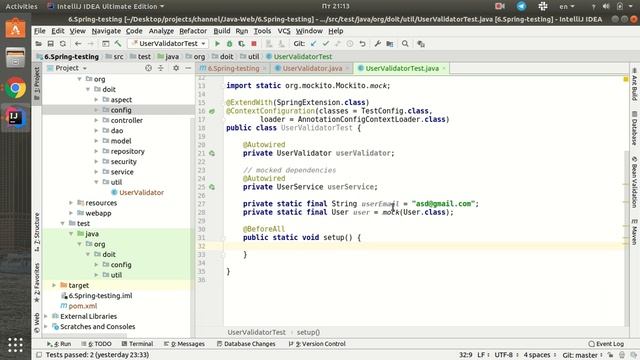Click the locate/scroll-from-source target icon in Project panel
This screenshot has width=640, height=360.
pyautogui.click(x=149, y=68)
